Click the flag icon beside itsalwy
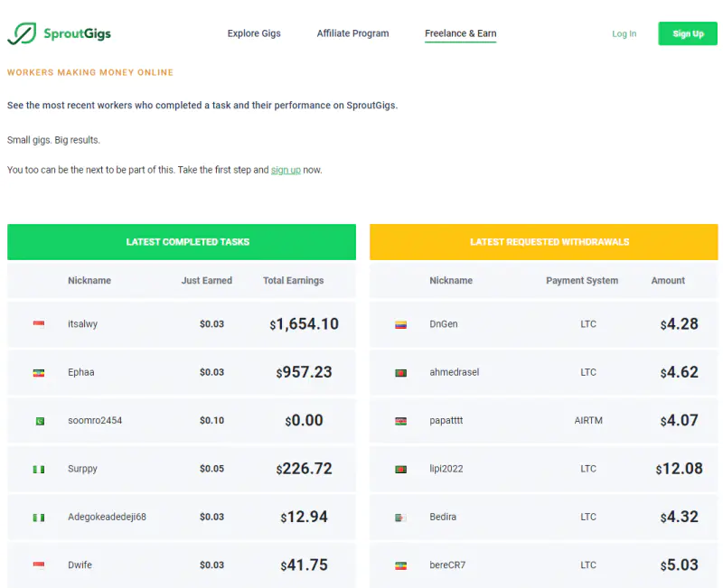The width and height of the screenshot is (723, 588). coord(39,324)
